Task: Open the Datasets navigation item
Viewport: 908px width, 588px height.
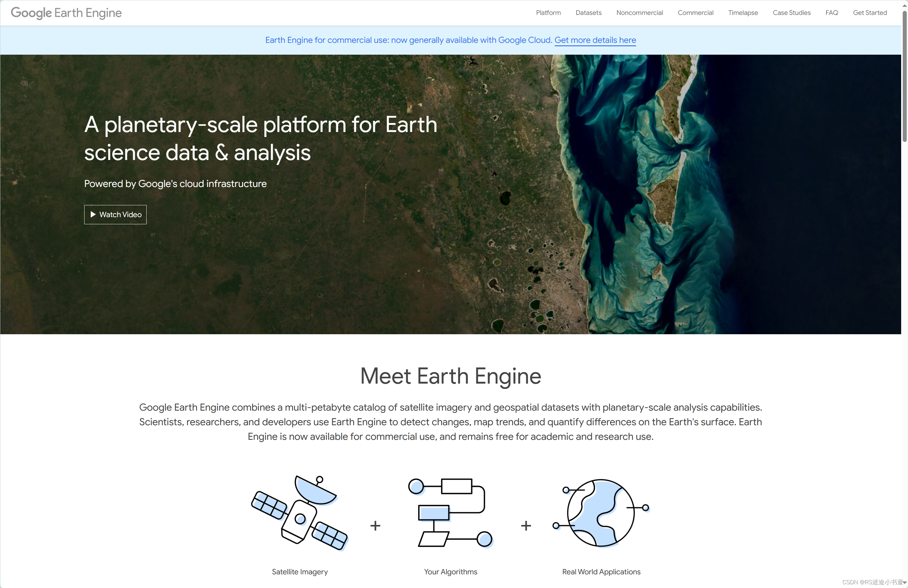Action: click(588, 13)
